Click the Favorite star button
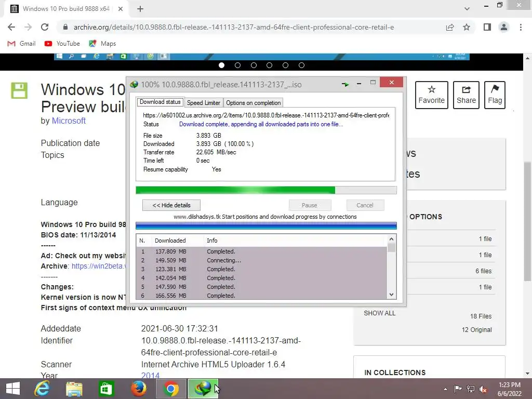This screenshot has width=532, height=399. (x=432, y=95)
